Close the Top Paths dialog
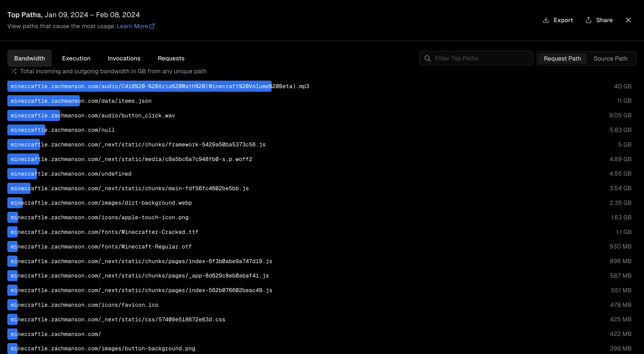Image resolution: width=644 pixels, height=354 pixels. click(628, 20)
